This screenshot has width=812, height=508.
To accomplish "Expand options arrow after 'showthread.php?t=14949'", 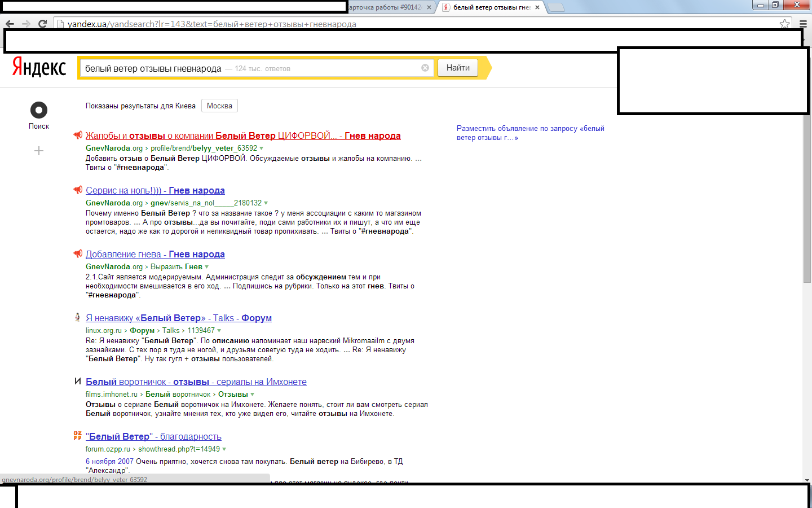I will point(224,449).
